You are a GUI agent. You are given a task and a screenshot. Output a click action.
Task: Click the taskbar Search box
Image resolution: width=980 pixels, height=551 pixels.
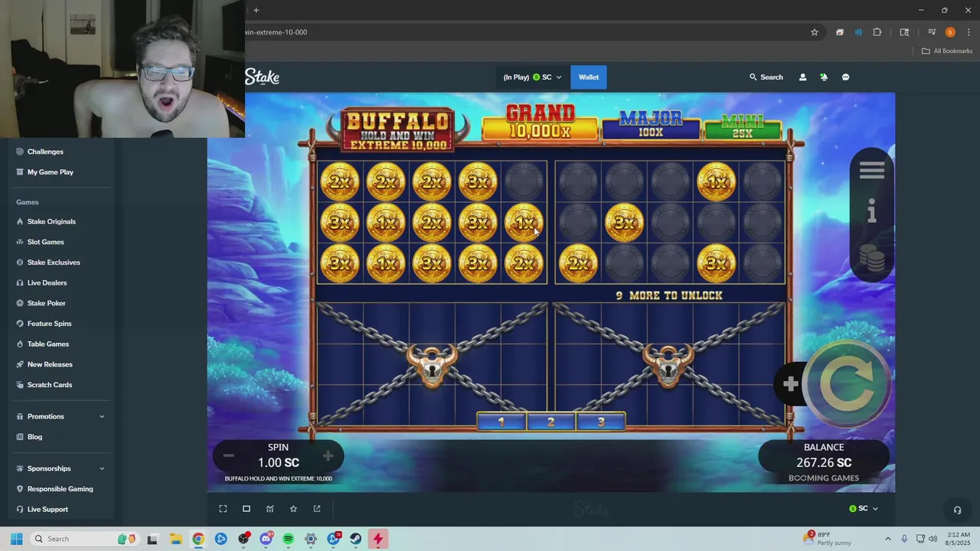pyautogui.click(x=86, y=539)
